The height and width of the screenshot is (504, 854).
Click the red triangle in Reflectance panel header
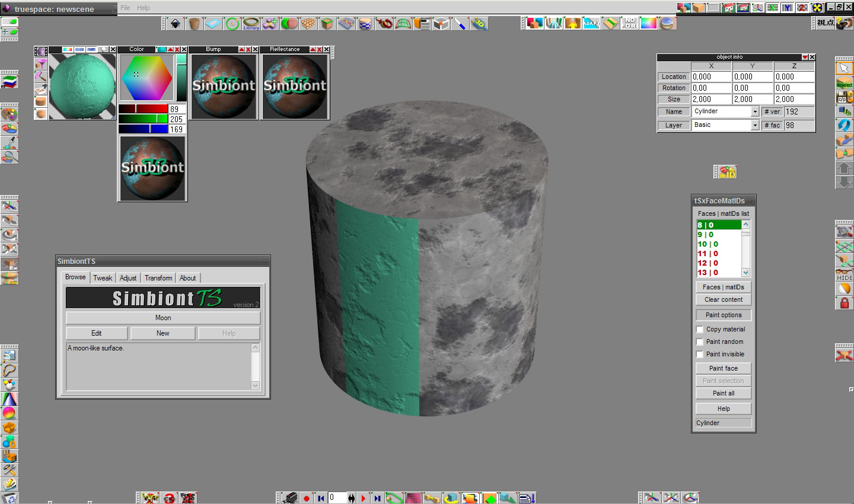[x=313, y=49]
